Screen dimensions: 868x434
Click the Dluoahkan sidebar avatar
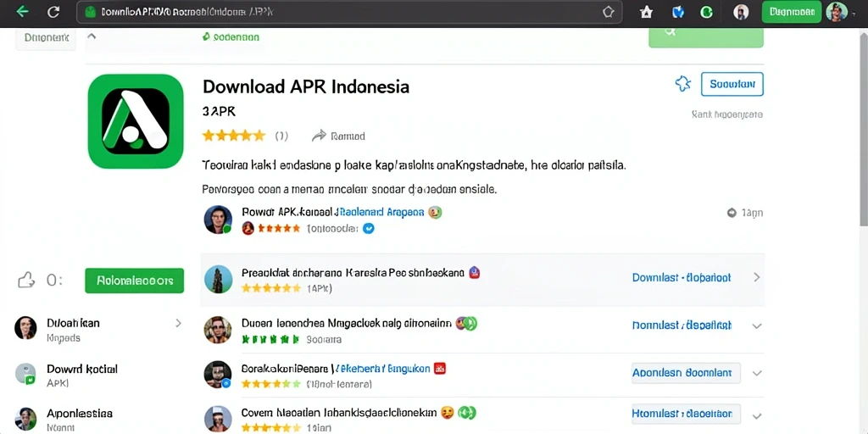[25, 328]
